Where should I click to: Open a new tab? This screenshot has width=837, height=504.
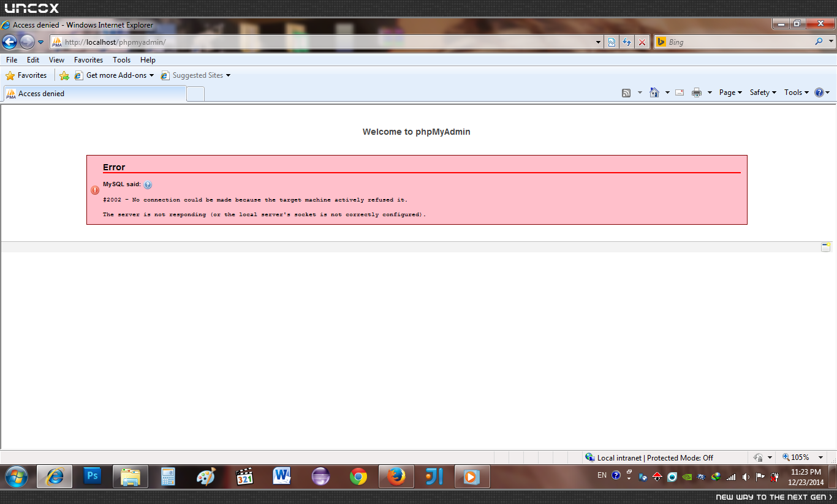point(195,94)
